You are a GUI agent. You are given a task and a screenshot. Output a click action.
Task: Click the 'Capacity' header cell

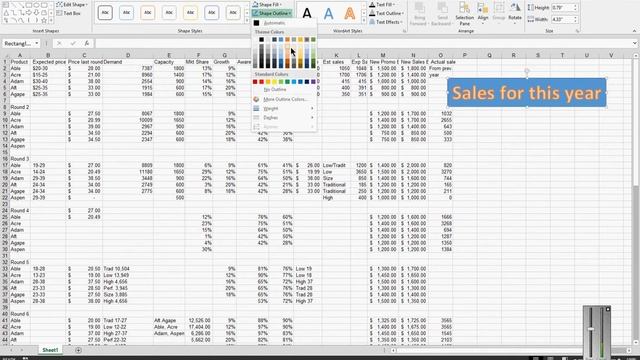pyautogui.click(x=169, y=62)
